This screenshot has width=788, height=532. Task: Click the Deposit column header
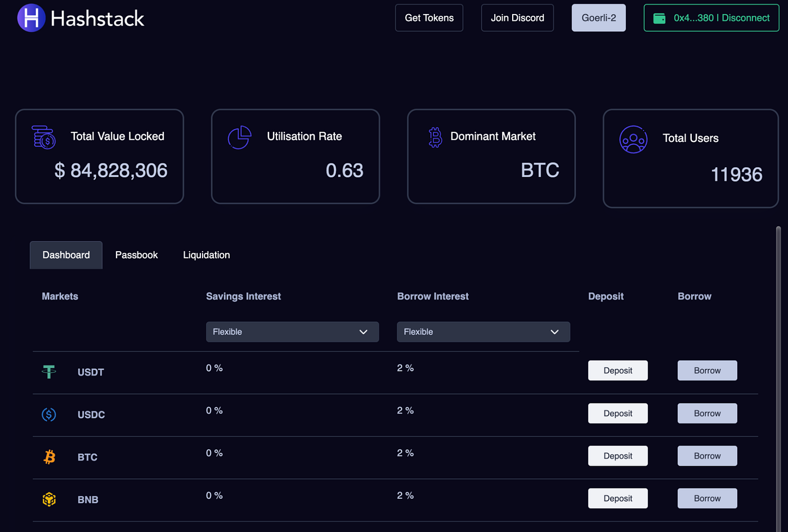[x=606, y=296]
